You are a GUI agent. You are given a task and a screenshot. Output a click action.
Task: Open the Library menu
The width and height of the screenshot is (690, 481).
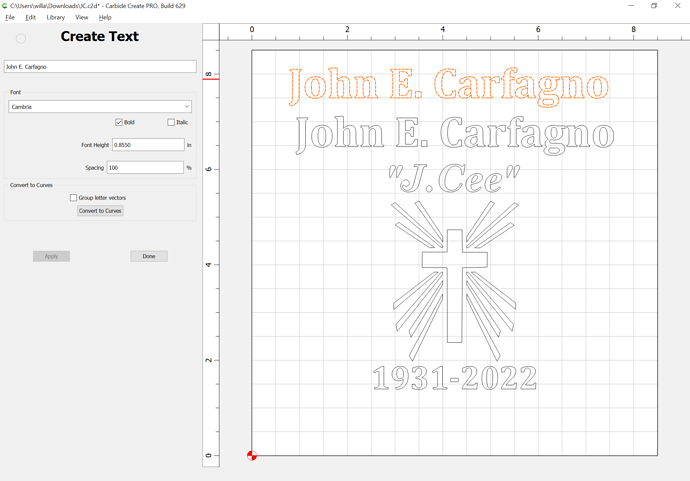click(55, 17)
